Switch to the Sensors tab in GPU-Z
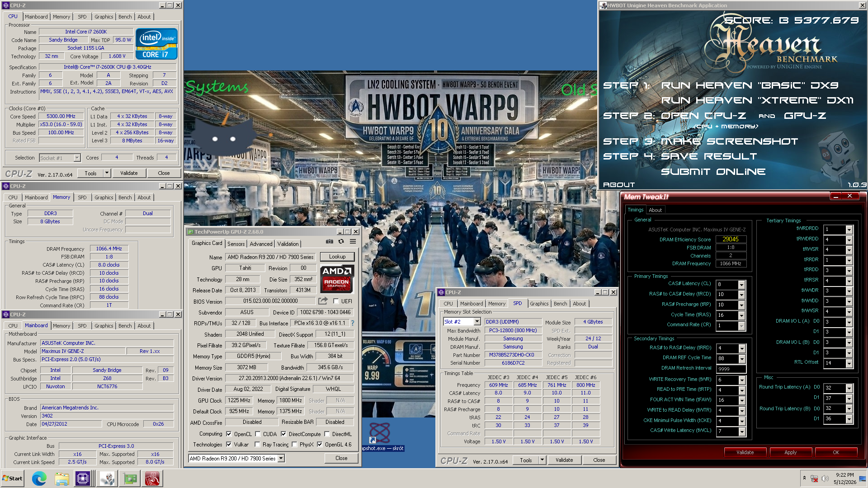 pos(236,244)
